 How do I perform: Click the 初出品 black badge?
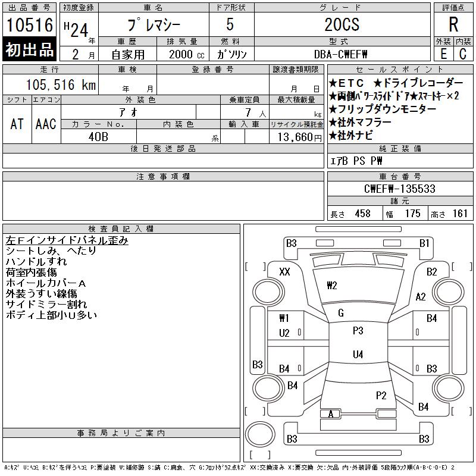[29, 49]
